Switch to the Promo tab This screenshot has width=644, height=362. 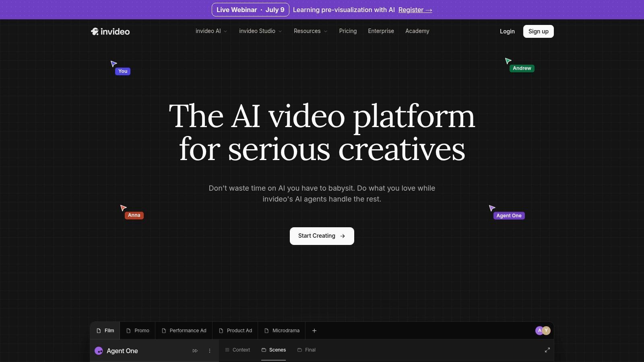138,331
